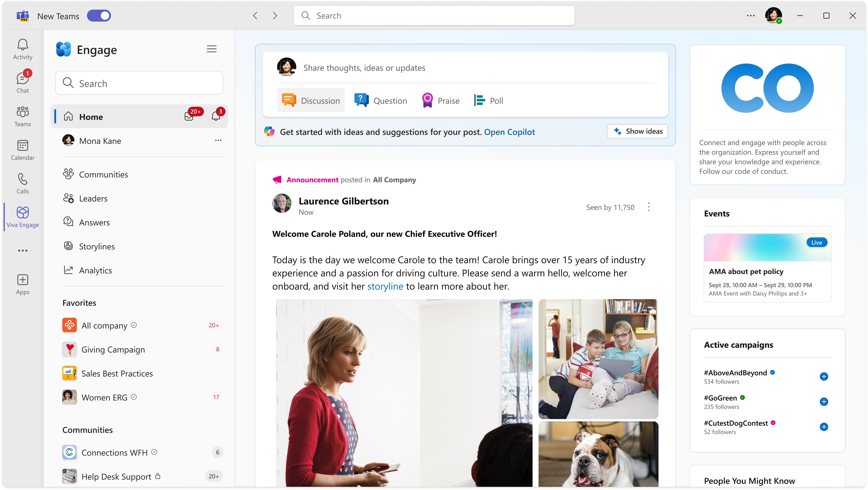Open the Activity bell in sidebar

point(23,49)
